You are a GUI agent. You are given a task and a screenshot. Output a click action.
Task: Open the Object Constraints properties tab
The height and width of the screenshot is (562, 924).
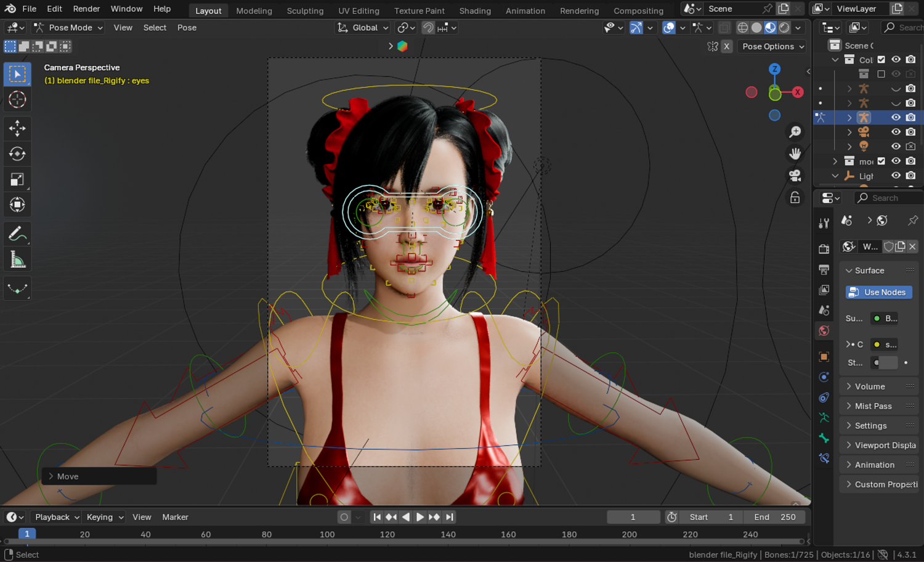click(x=824, y=397)
